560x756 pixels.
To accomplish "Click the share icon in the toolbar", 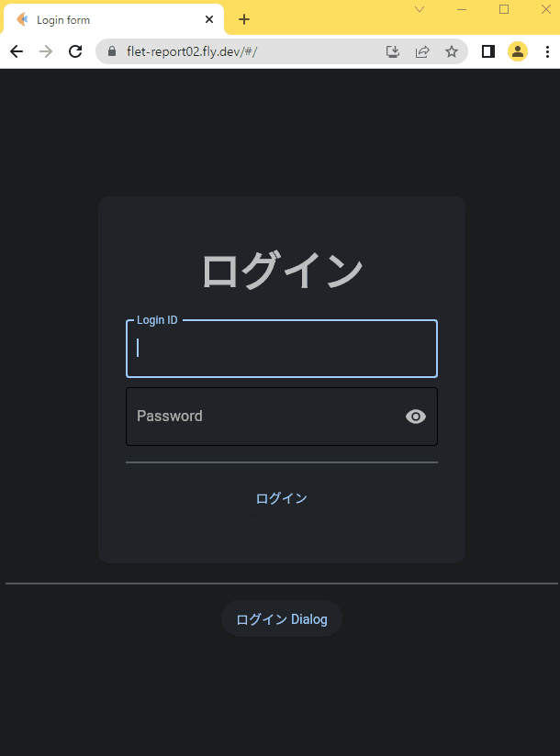I will click(421, 51).
